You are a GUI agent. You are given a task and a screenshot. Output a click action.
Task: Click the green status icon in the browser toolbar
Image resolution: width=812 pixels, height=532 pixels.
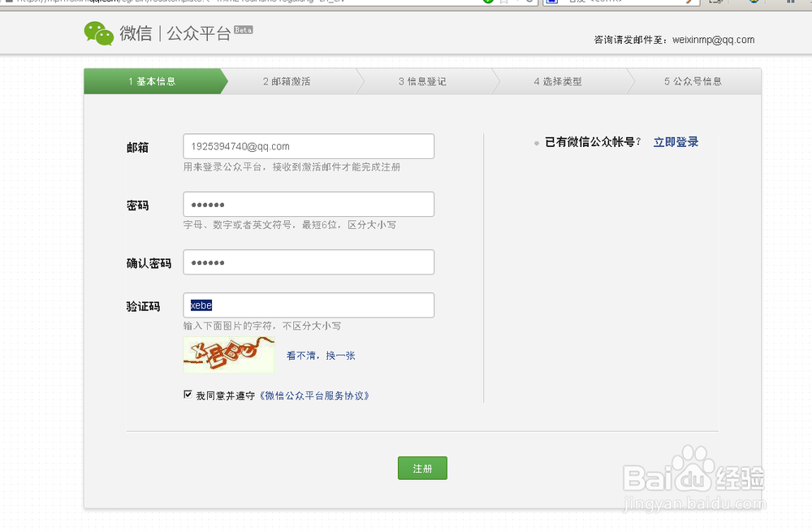pos(488,3)
